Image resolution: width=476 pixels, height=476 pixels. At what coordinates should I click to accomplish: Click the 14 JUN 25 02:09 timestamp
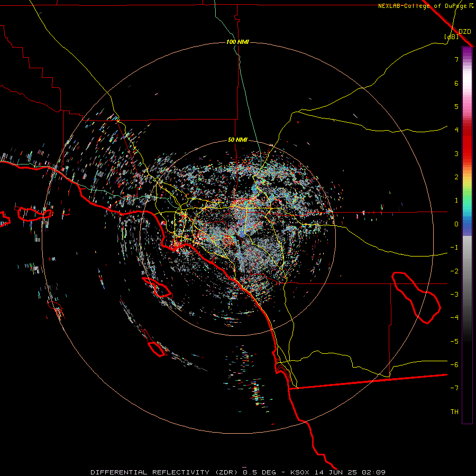click(350, 472)
